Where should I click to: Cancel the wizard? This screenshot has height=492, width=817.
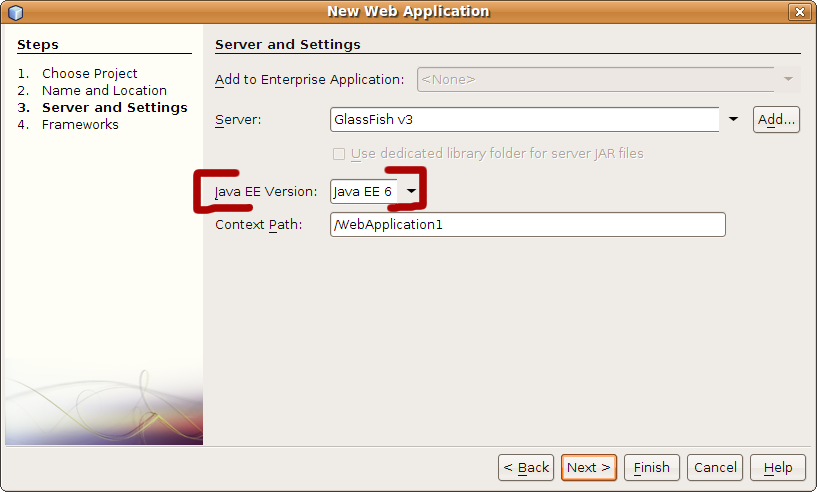coord(715,468)
